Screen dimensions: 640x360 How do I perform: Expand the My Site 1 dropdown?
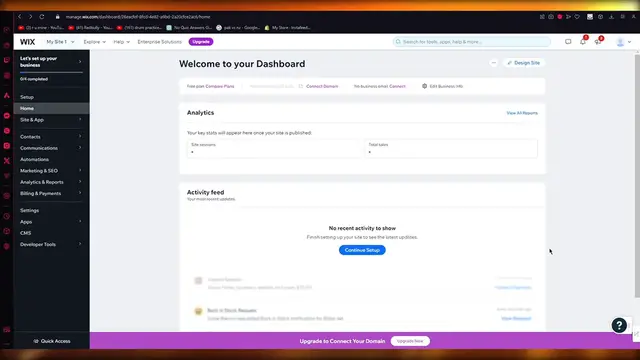click(x=60, y=42)
